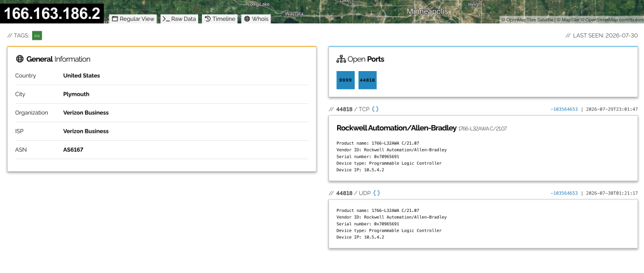The height and width of the screenshot is (273, 644).
Task: Open the Whois tab
Action: (256, 19)
